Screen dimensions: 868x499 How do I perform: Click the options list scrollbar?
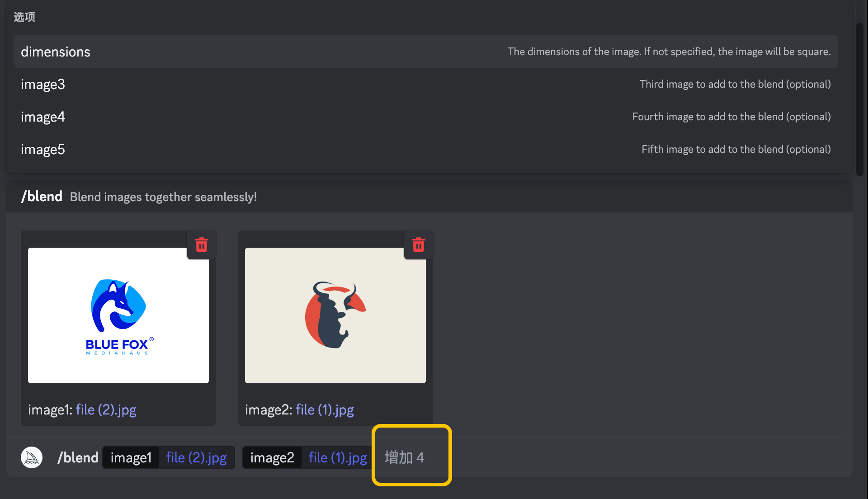click(x=860, y=99)
